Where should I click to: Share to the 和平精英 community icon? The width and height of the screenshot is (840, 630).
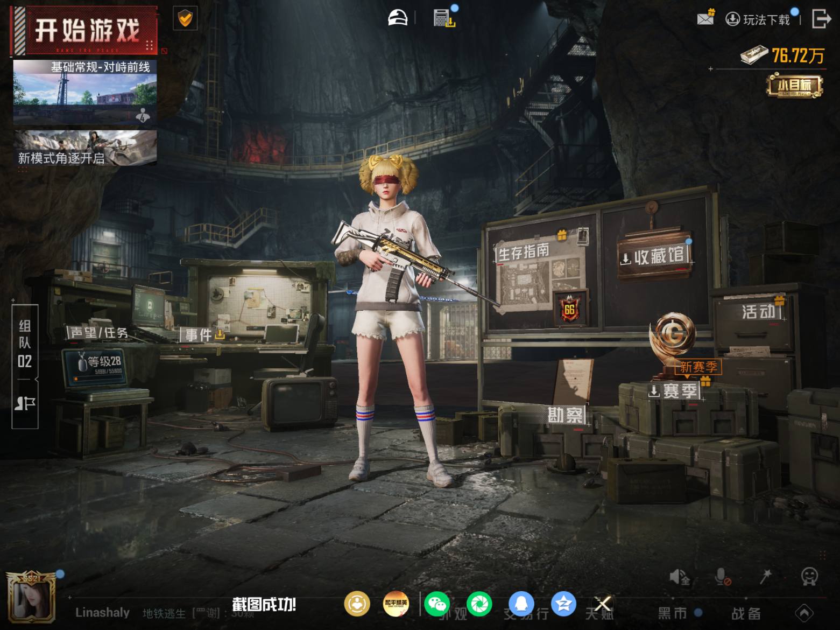[396, 604]
